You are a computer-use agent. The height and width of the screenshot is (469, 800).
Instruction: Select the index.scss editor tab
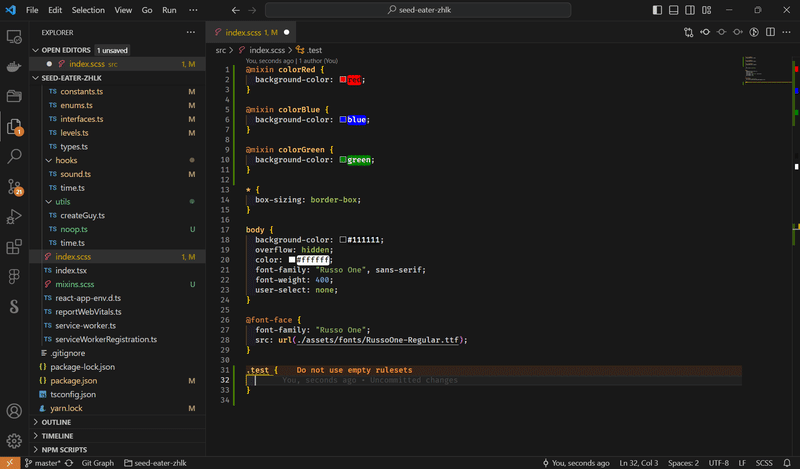tap(251, 32)
